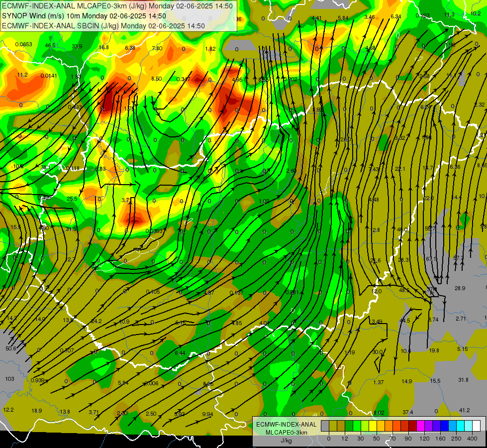The width and height of the screenshot is (487, 448).
Task: Click the data value '6.44'
Action: coord(180,353)
